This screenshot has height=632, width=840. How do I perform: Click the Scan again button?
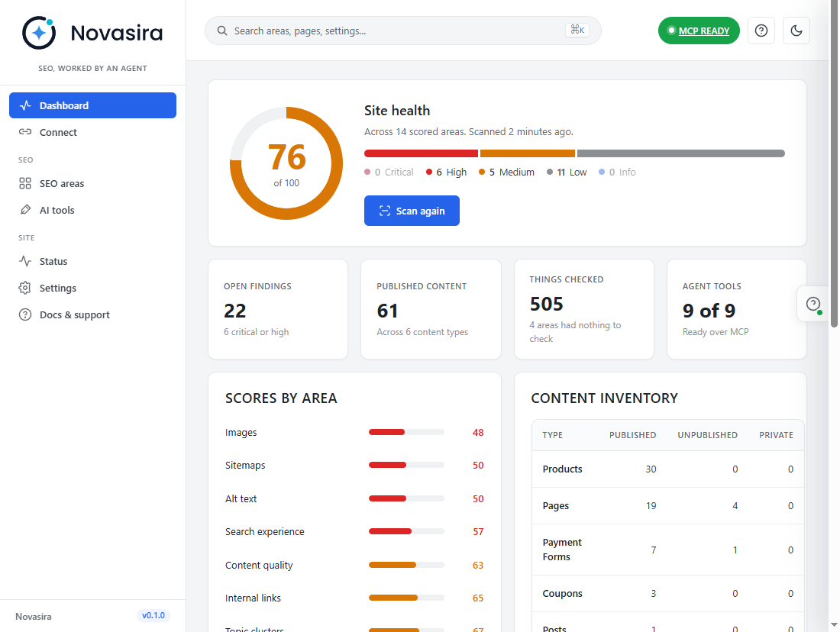(x=412, y=211)
